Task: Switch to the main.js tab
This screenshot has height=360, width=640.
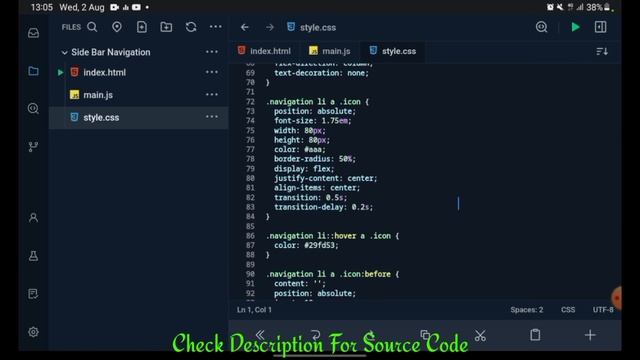Action: point(330,51)
